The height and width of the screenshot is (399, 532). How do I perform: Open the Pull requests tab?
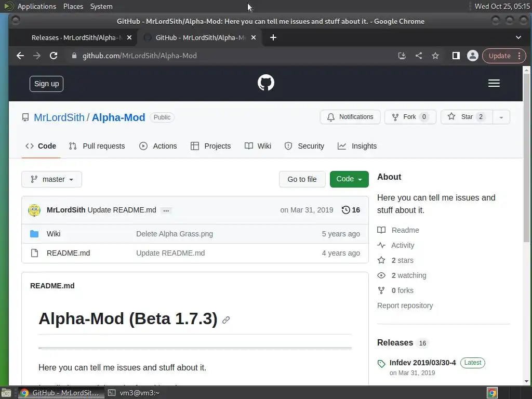[x=97, y=146]
